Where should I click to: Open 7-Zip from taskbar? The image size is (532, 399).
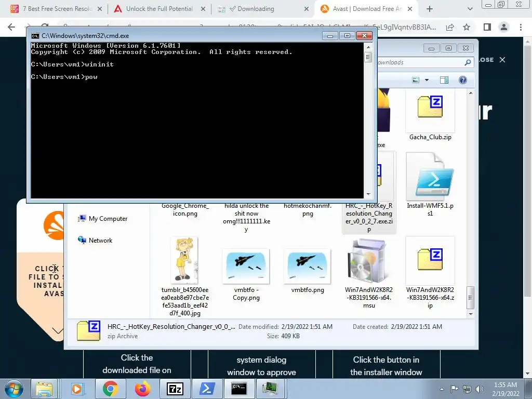(x=175, y=389)
